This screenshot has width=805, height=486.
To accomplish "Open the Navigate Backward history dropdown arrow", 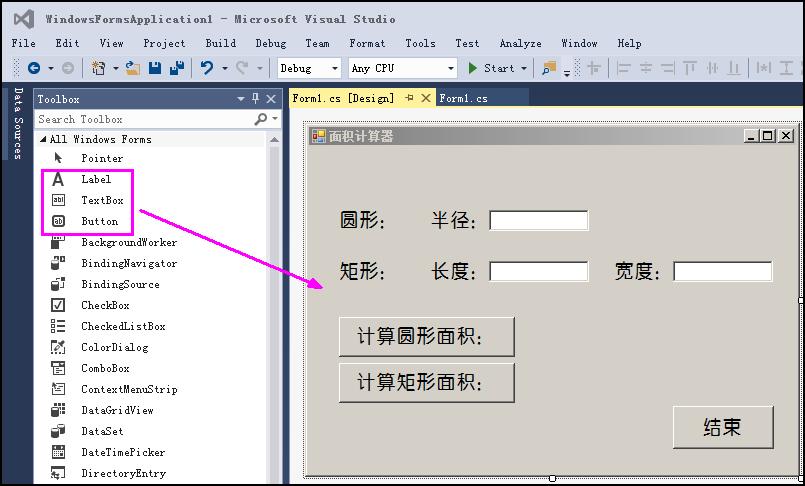I will (50, 68).
